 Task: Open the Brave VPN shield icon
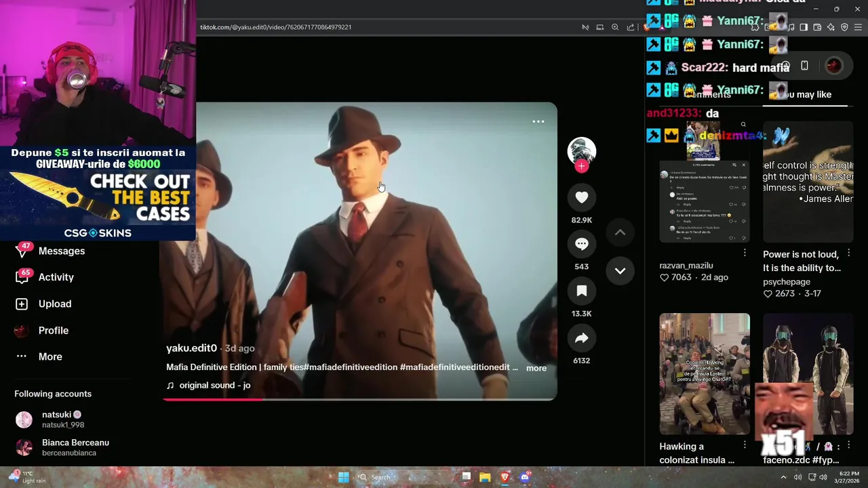pos(844,27)
